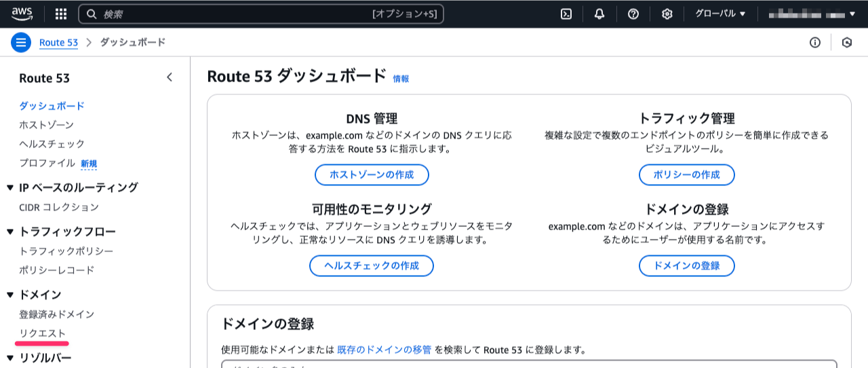
Task: Click the ヘルスチェックの作成 button
Action: (372, 265)
